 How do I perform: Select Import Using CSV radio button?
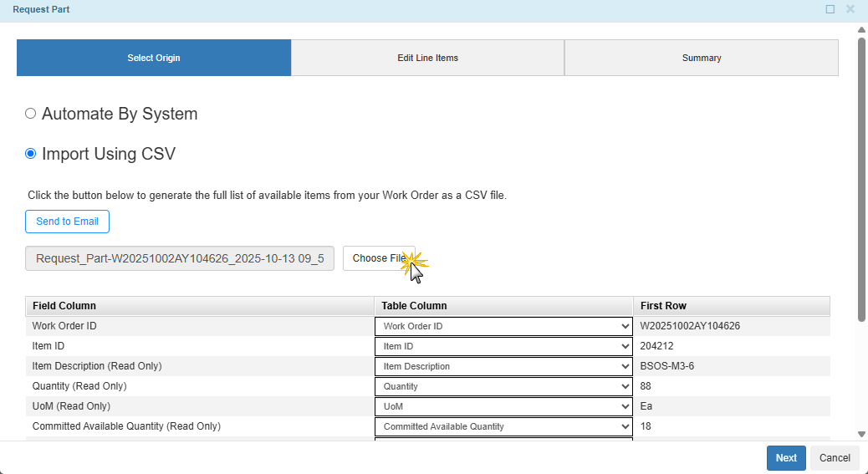click(x=31, y=154)
